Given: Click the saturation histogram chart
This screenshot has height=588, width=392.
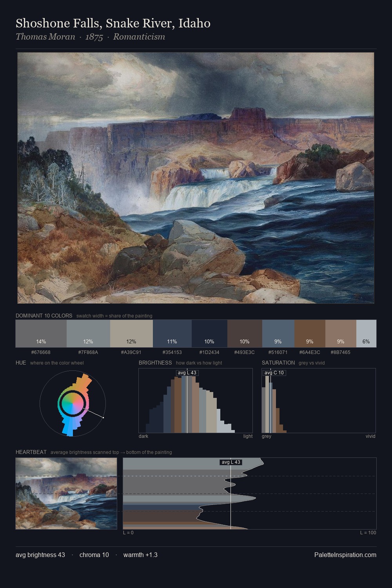Looking at the screenshot, I should point(319,401).
